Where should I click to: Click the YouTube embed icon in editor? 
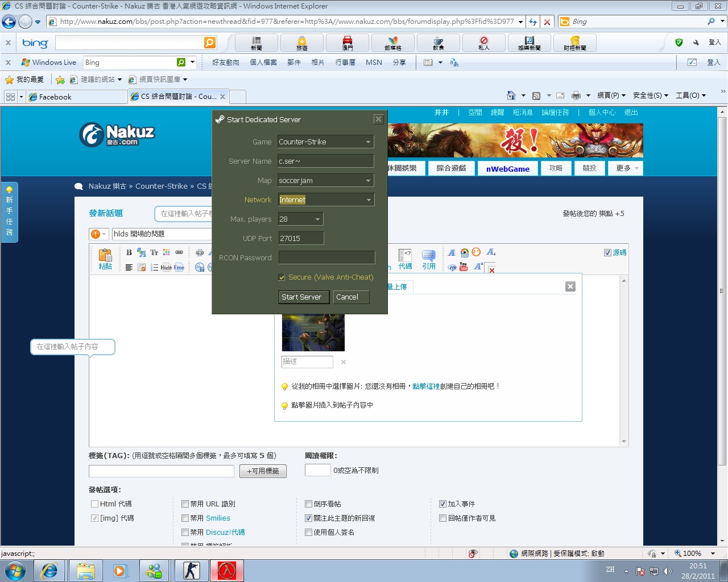tap(464, 267)
